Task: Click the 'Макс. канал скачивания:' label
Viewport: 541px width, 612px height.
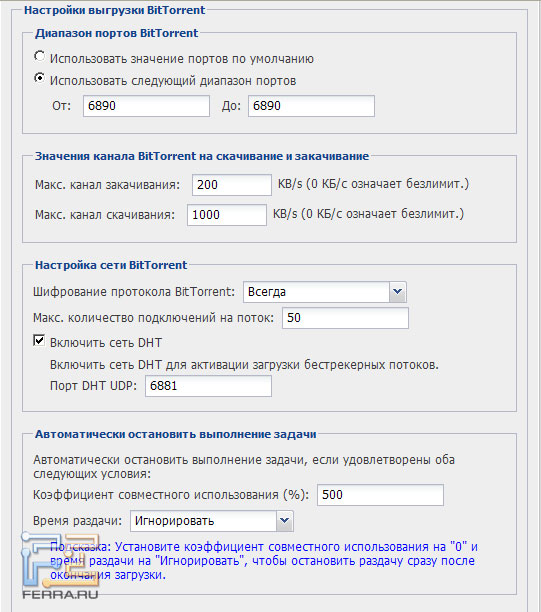Action: 105,215
